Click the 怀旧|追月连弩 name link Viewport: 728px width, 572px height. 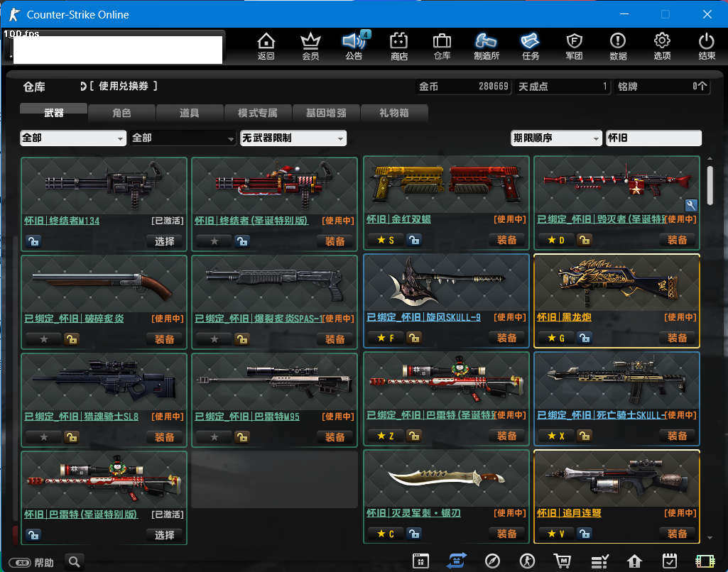569,513
